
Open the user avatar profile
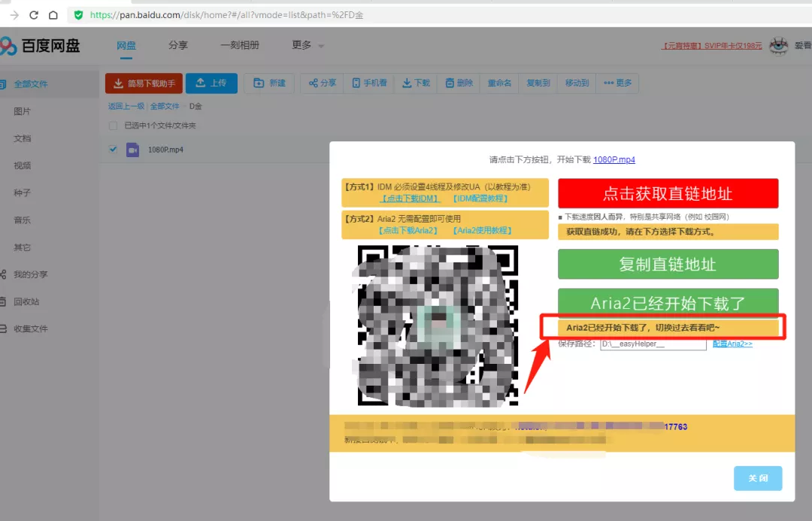click(778, 46)
